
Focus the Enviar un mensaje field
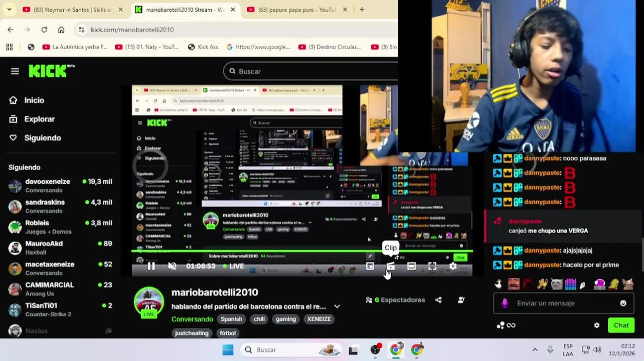click(564, 303)
